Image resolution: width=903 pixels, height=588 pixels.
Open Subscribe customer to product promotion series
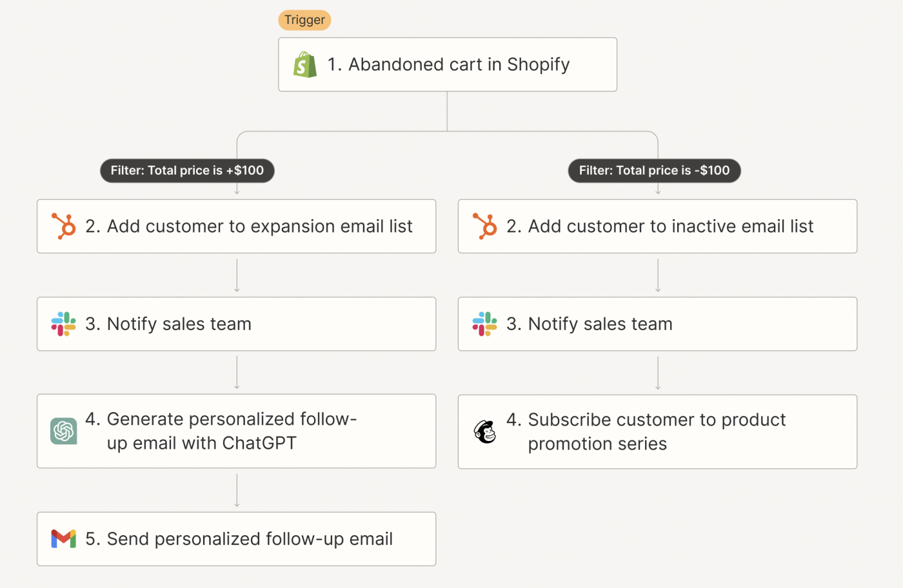pos(657,431)
